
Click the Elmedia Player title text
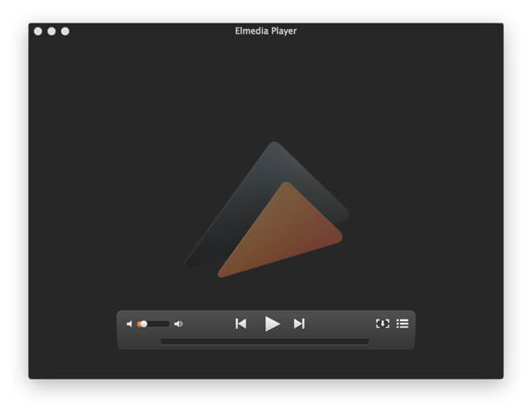[266, 31]
